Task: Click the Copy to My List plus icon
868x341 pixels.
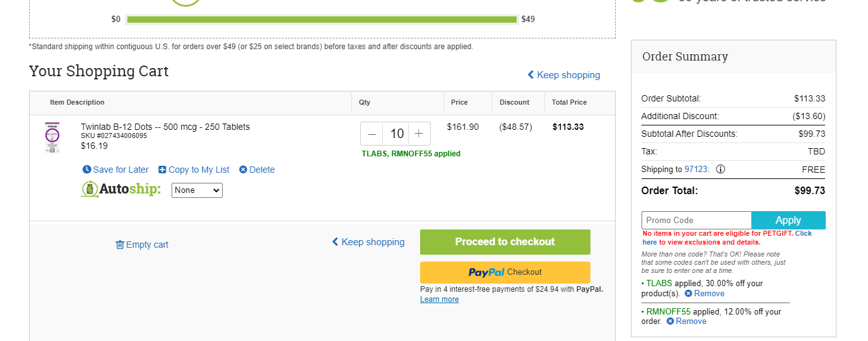Action: click(162, 170)
